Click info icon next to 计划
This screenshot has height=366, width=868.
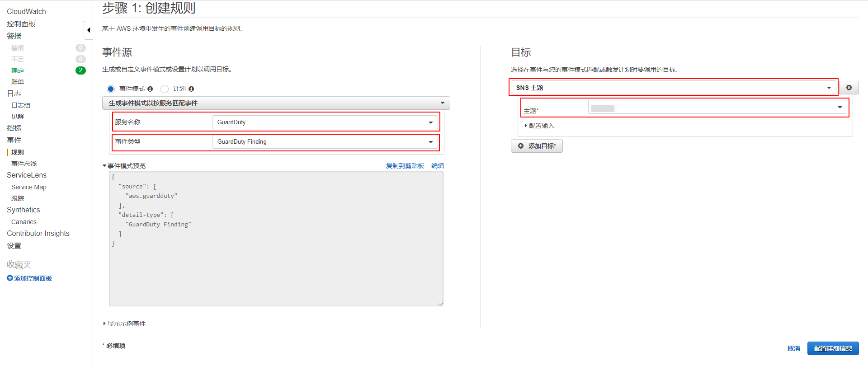191,89
